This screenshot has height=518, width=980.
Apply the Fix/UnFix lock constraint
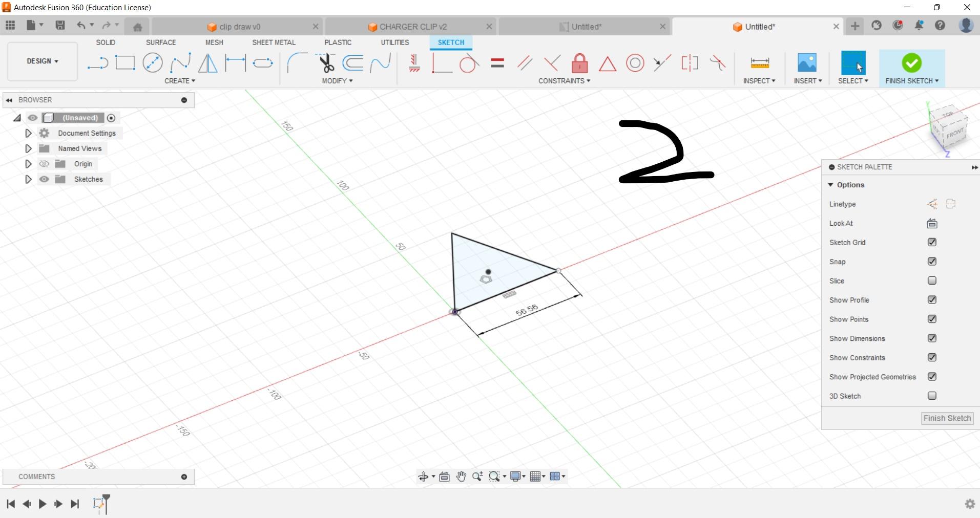(579, 62)
